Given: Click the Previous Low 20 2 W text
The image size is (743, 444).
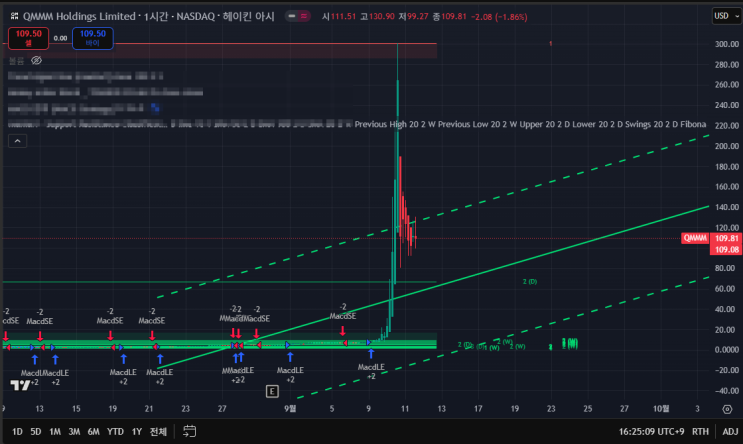Looking at the screenshot, I should pos(477,124).
